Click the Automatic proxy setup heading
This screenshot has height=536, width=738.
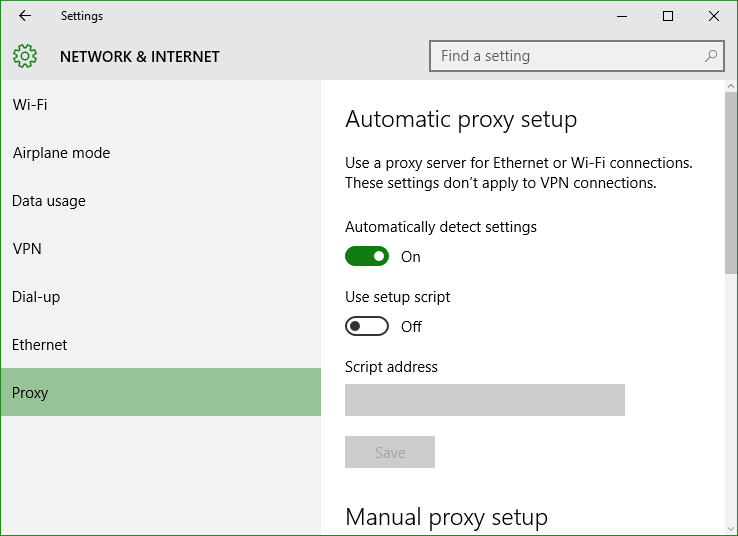[x=461, y=120]
